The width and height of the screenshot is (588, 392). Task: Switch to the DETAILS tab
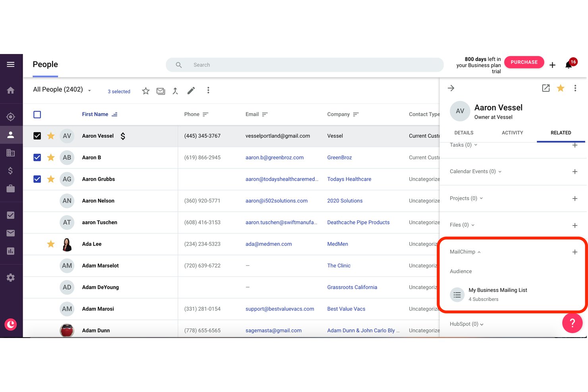coord(464,133)
